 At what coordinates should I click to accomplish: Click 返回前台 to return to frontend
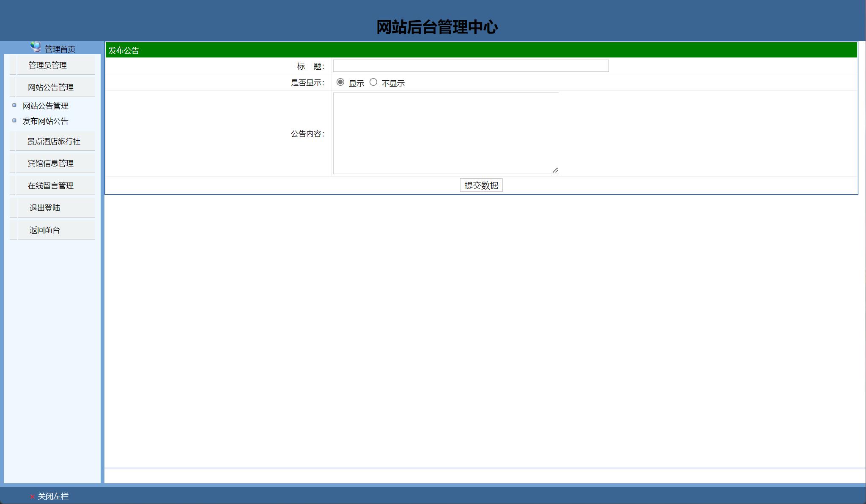44,230
